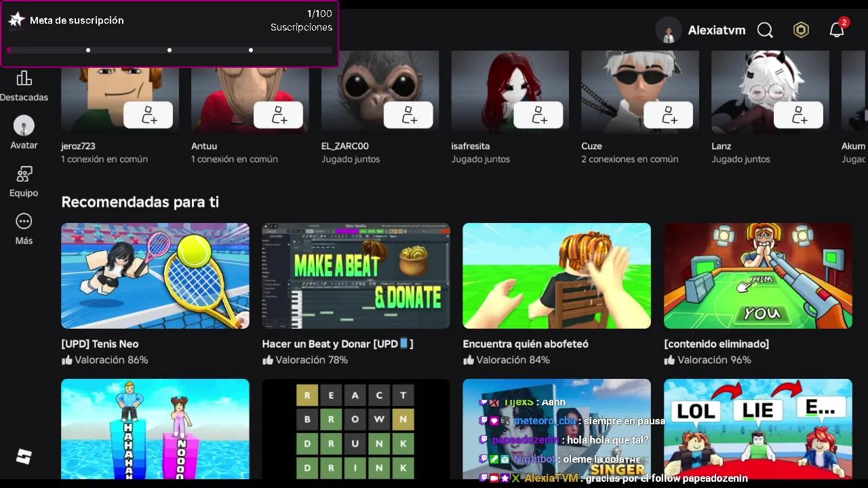Viewport: 868px width, 488px height.
Task: Open [UPD] Tenis Neo game thumbnail
Action: tap(155, 276)
